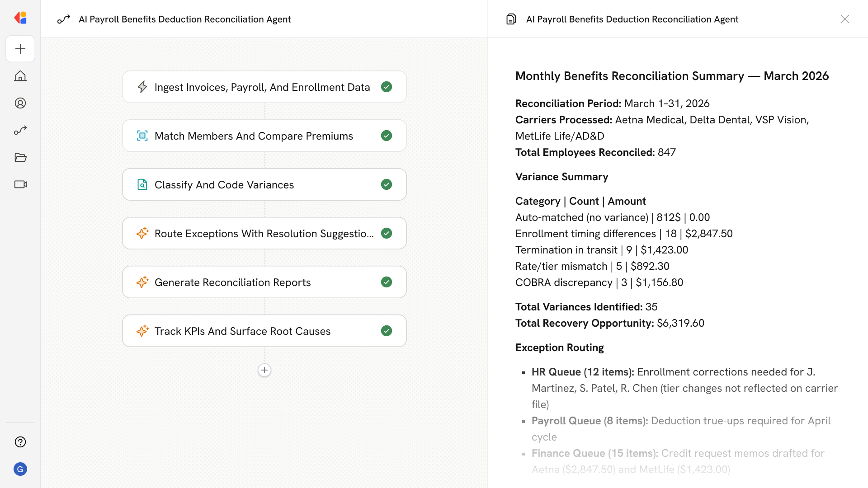Open the user profile circle icon
The width and height of the screenshot is (868, 488).
(x=20, y=103)
